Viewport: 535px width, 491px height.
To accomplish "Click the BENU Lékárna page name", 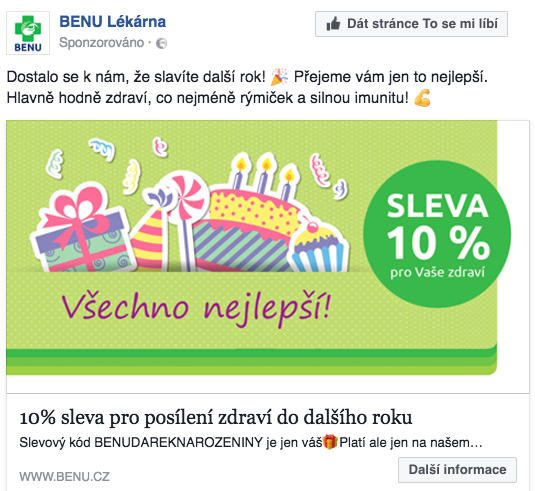I will coord(113,21).
